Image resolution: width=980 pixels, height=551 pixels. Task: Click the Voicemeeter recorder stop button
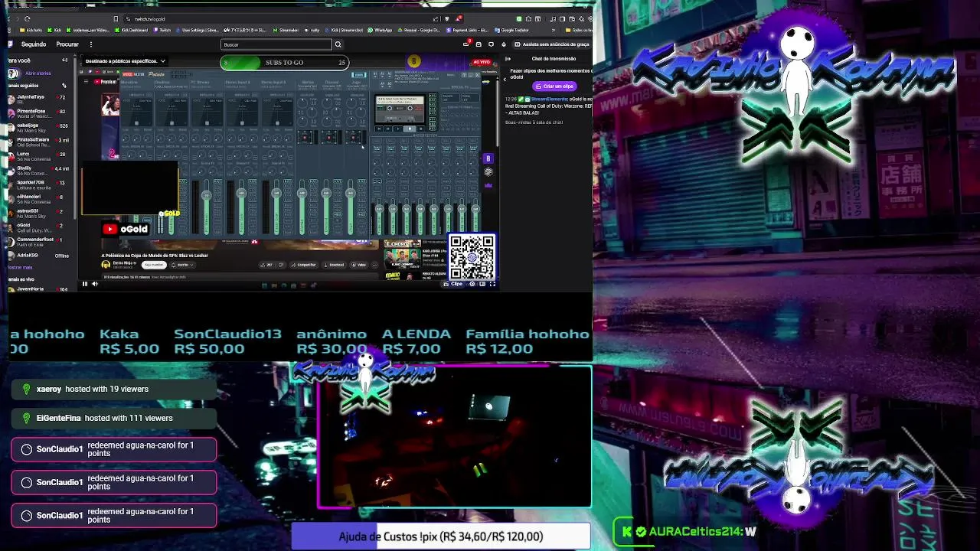(x=410, y=129)
